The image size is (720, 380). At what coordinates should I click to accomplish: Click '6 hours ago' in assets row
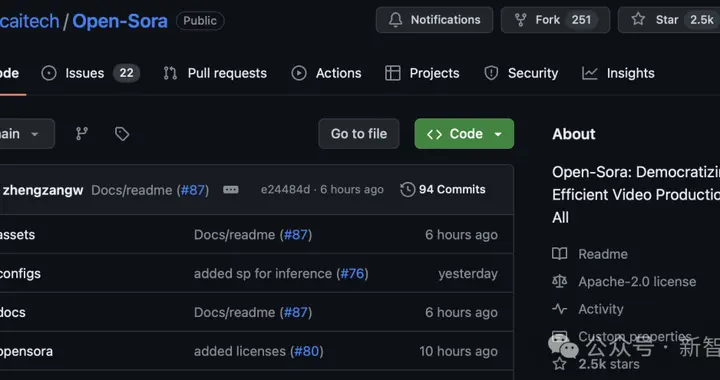[461, 235]
